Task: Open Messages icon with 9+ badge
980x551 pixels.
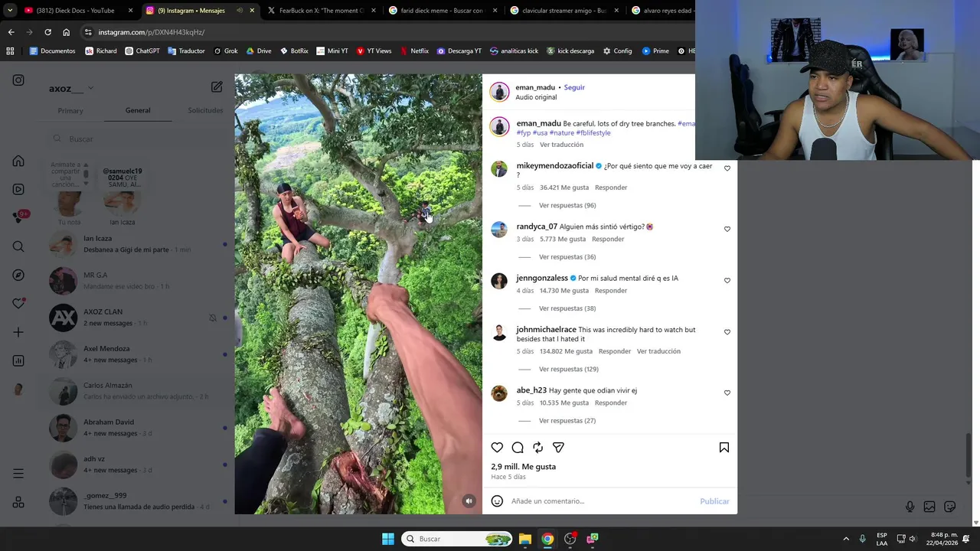Action: pos(20,217)
